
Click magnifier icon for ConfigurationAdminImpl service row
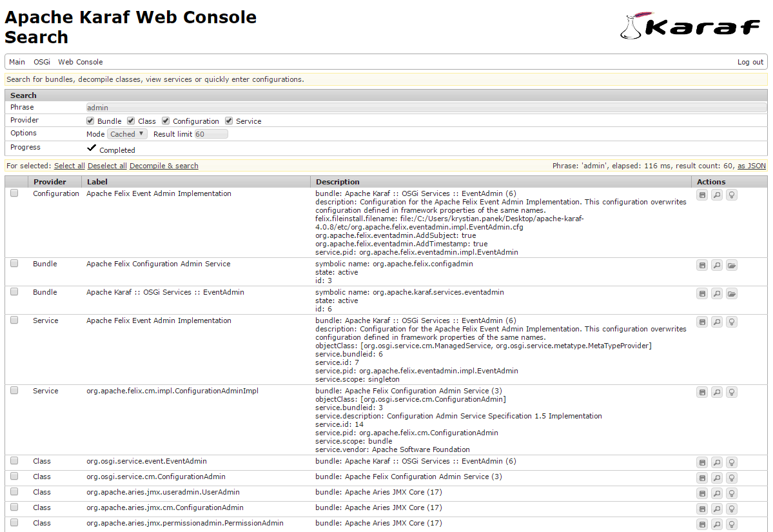(x=717, y=393)
